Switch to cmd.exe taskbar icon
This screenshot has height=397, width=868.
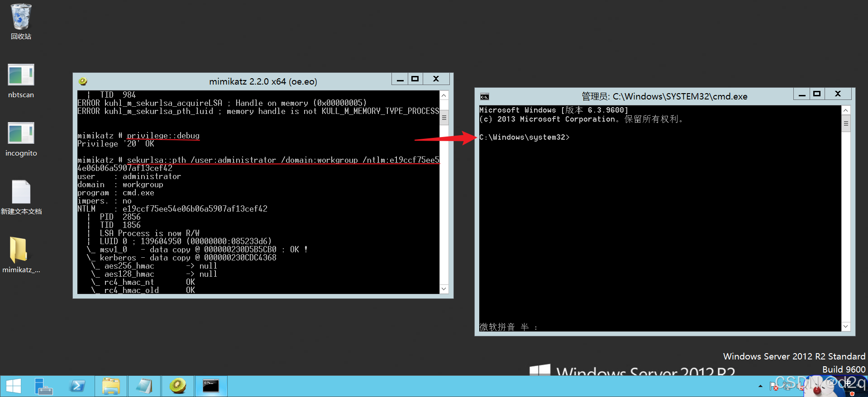[211, 386]
